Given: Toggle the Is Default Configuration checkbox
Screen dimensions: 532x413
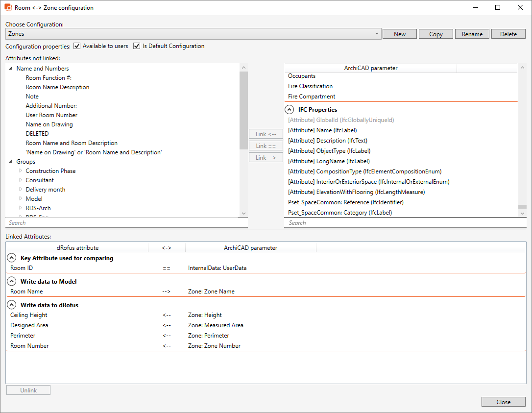Looking at the screenshot, I should click(x=136, y=46).
